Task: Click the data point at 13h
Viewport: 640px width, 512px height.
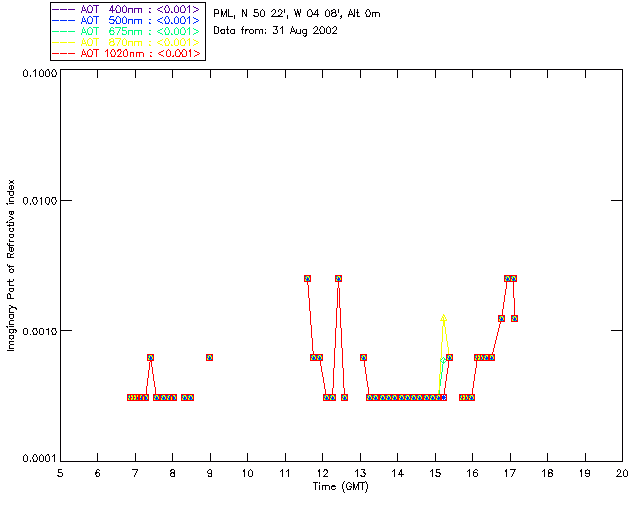Action: pos(363,358)
